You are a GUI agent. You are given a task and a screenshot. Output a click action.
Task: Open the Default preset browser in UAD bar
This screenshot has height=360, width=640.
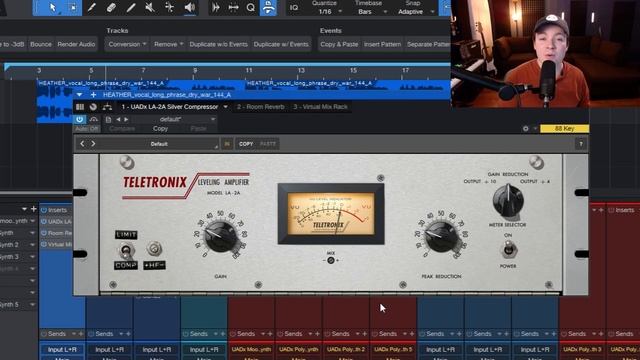point(159,144)
